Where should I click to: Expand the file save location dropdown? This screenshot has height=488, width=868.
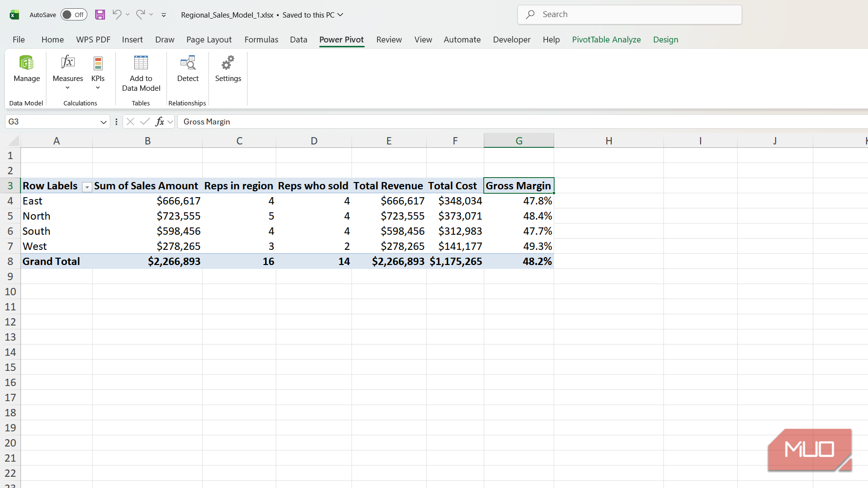340,15
